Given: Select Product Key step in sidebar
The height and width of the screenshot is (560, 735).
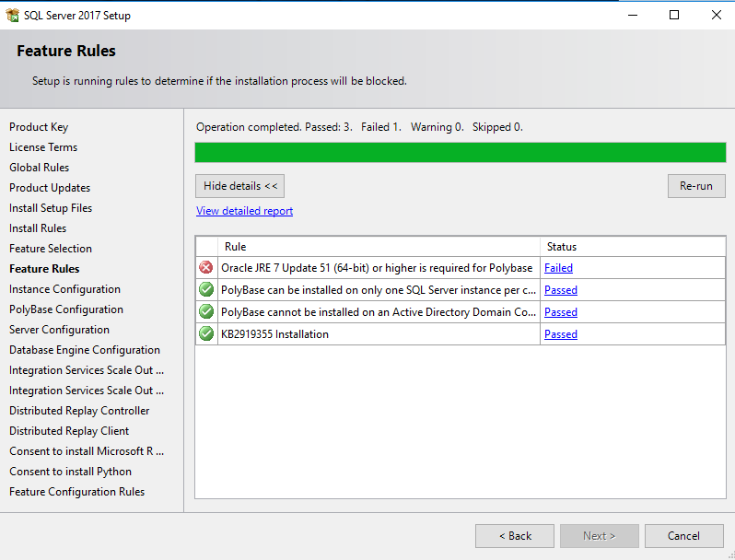Looking at the screenshot, I should tap(39, 127).
